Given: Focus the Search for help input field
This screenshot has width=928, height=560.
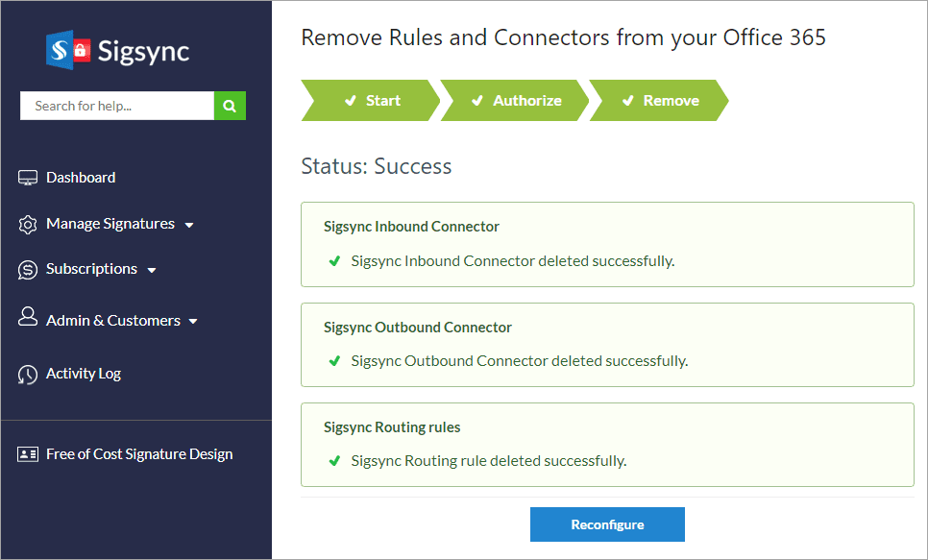Looking at the screenshot, I should [x=117, y=106].
